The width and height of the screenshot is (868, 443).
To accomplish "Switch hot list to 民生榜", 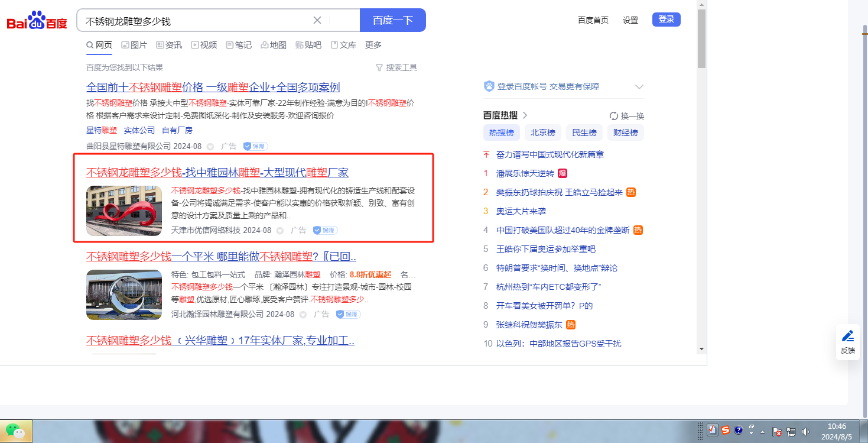I will [x=584, y=132].
